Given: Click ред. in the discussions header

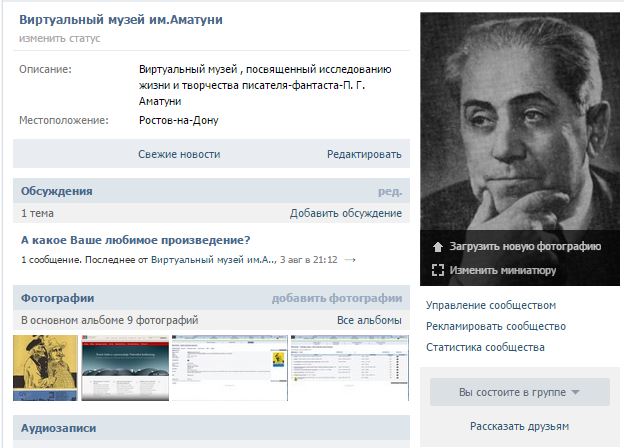Looking at the screenshot, I should 390,191.
